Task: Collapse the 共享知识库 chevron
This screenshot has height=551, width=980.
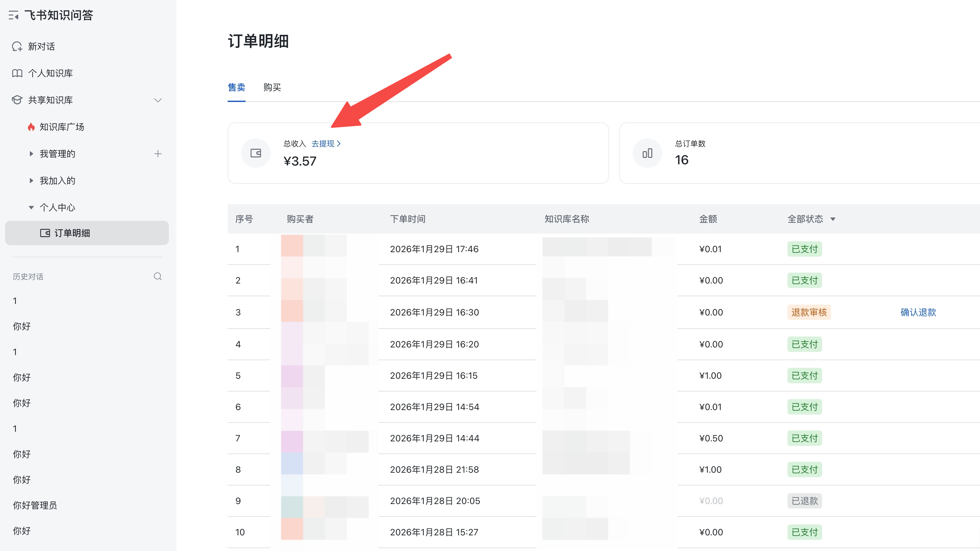Action: tap(158, 100)
